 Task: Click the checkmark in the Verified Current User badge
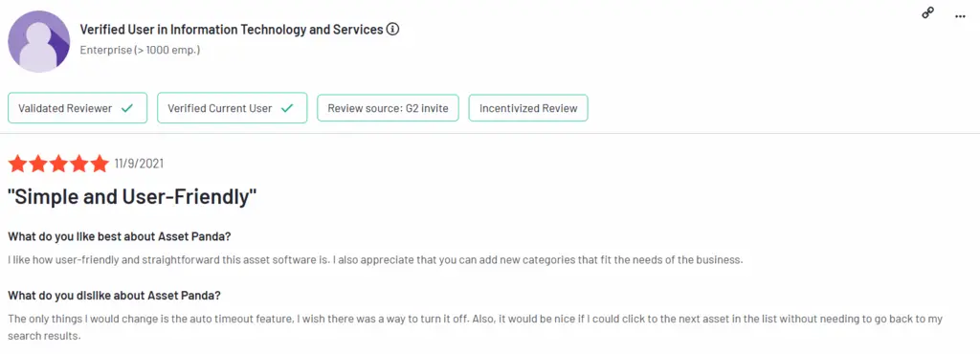click(287, 108)
